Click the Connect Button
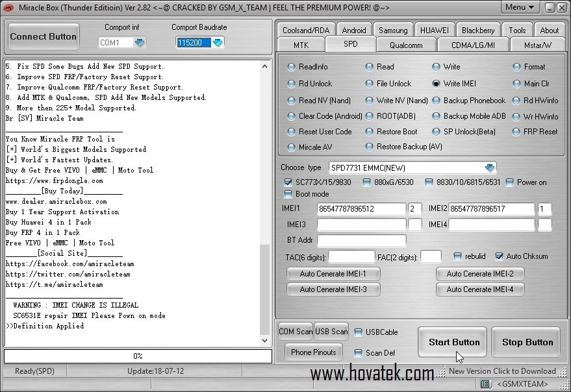Image resolution: width=571 pixels, height=392 pixels. 44,36
